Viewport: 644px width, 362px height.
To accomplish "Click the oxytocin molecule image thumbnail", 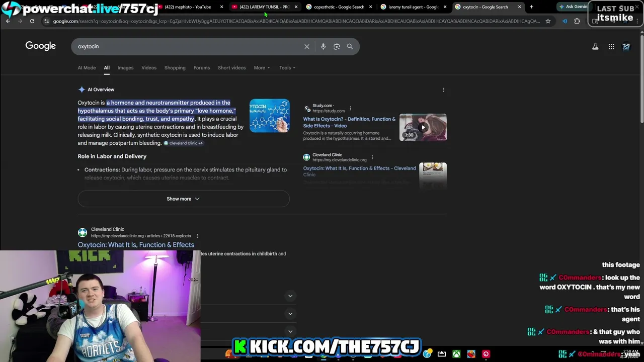I will tap(269, 116).
